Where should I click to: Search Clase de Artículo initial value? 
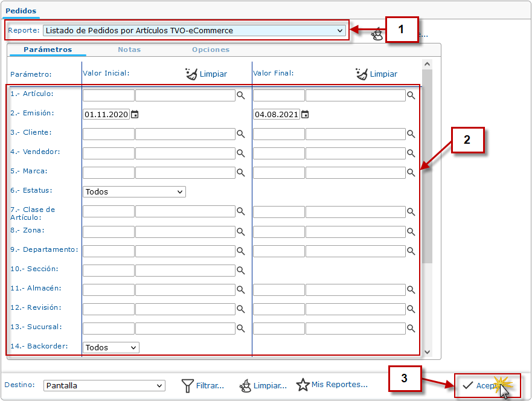(240, 211)
